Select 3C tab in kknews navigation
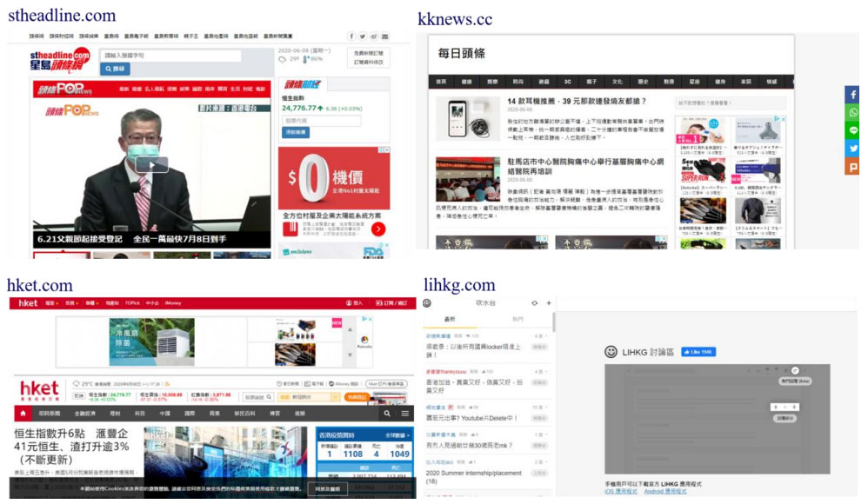 click(567, 82)
